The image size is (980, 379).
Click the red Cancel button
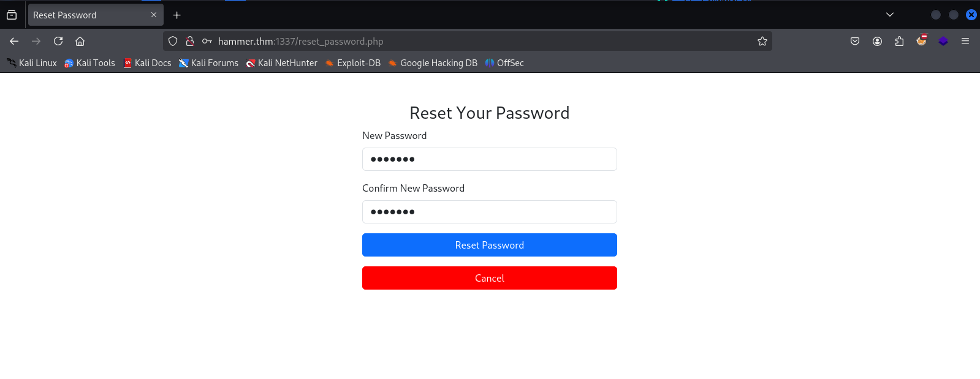(x=489, y=278)
